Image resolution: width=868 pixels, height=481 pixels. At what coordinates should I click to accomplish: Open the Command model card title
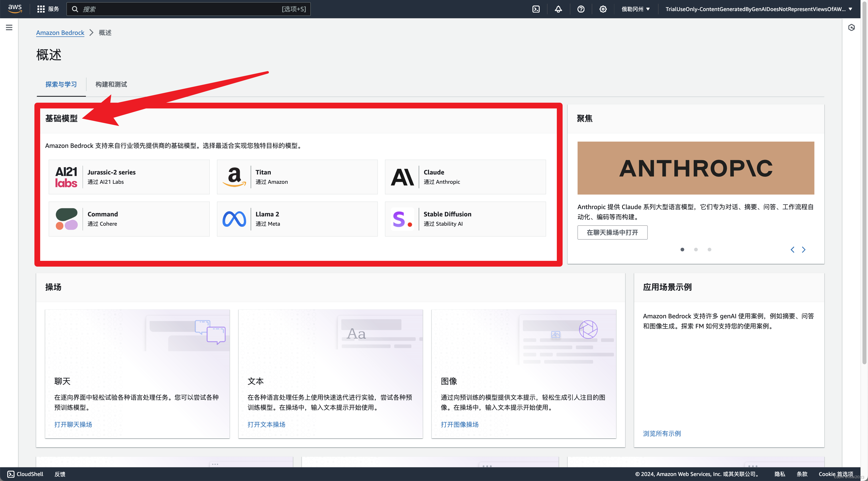click(103, 214)
